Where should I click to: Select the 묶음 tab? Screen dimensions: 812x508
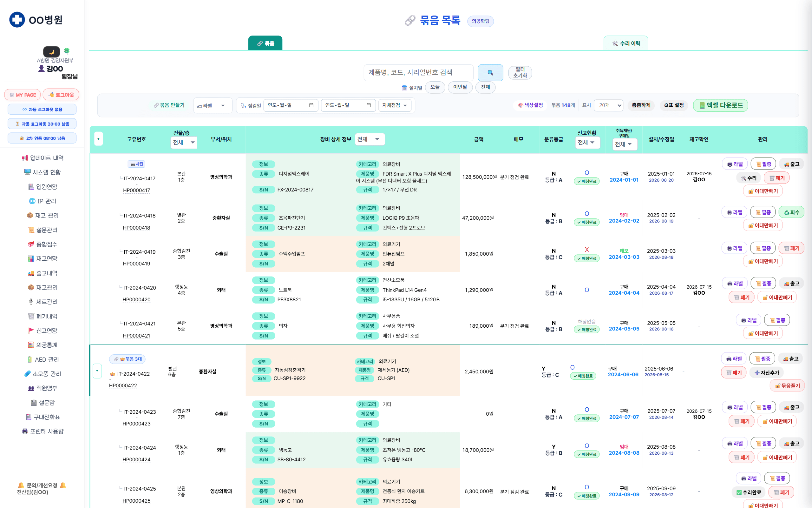point(265,43)
